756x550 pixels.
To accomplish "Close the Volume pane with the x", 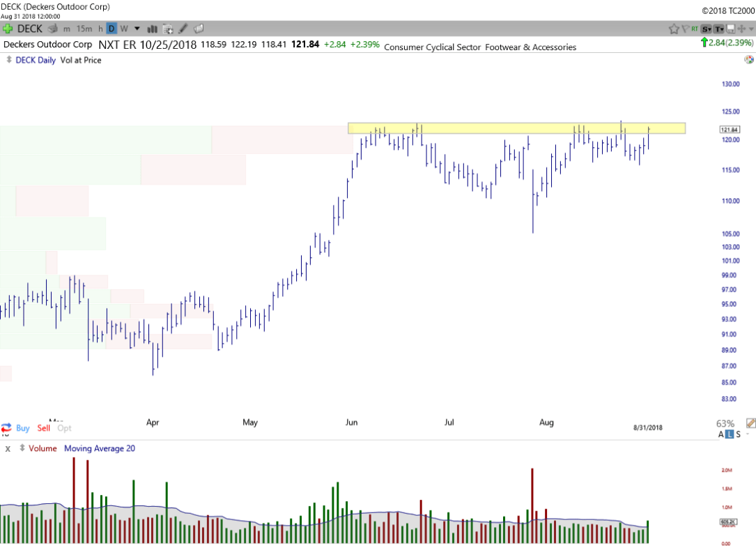I will click(x=8, y=448).
